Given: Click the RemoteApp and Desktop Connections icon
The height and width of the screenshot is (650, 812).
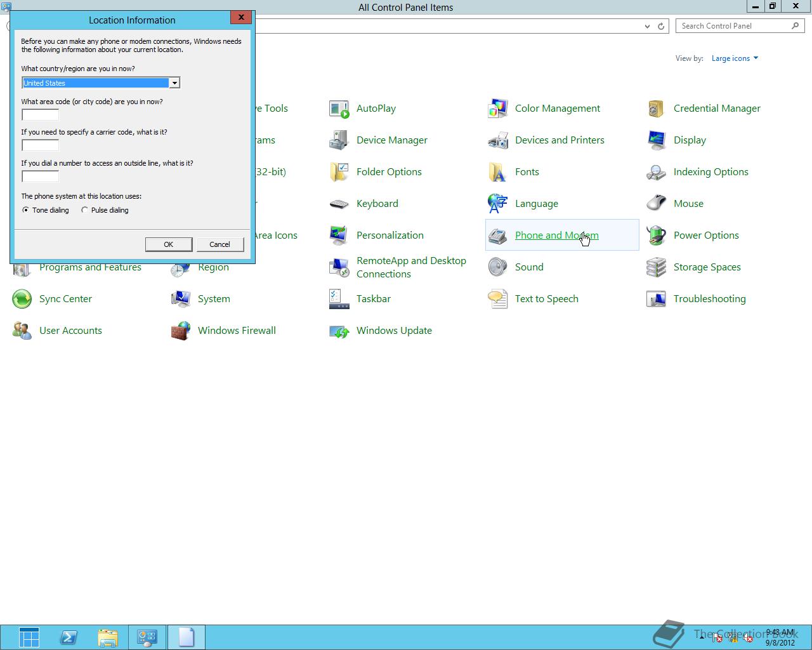Looking at the screenshot, I should click(339, 267).
